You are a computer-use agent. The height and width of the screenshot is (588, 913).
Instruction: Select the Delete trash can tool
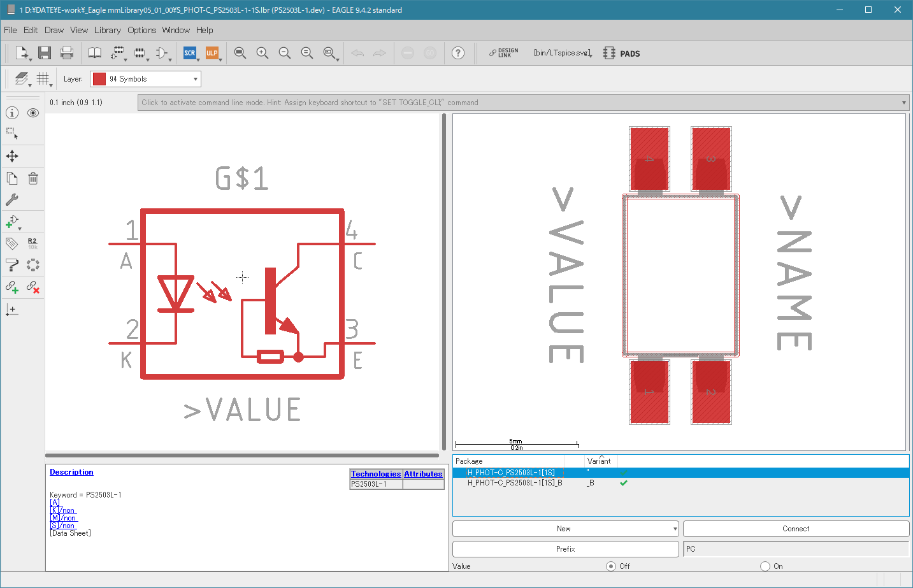(33, 178)
